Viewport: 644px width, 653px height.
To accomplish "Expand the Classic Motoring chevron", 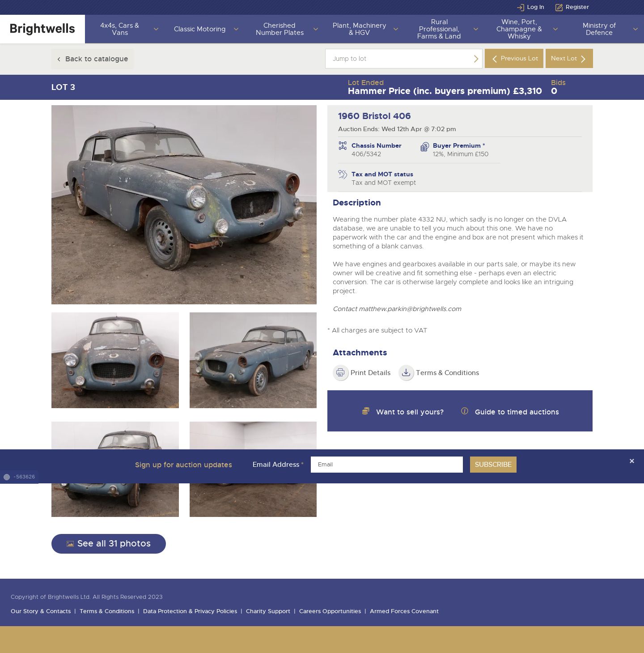I will point(236,29).
